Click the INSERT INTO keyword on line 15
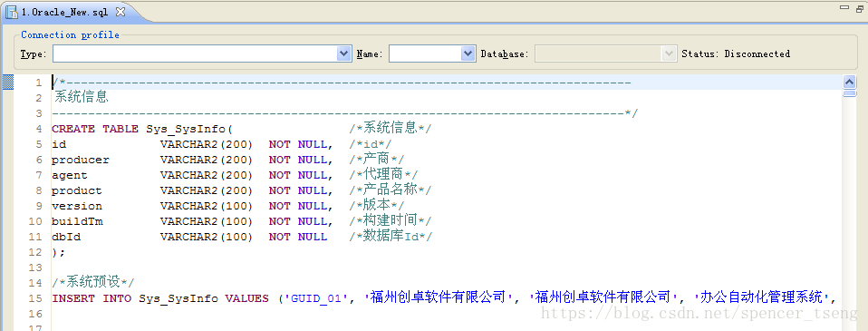This screenshot has width=868, height=331. 92,298
